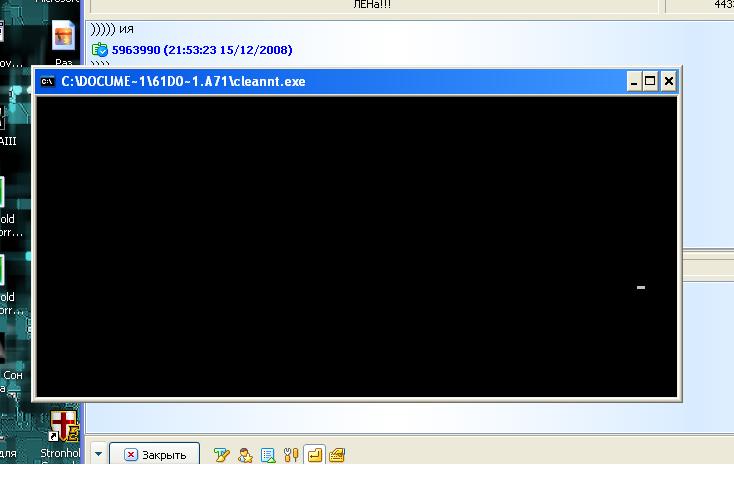Image resolution: width=734 pixels, height=503 pixels.
Task: Click the last yellow icon in chat toolbar
Action: 337,455
